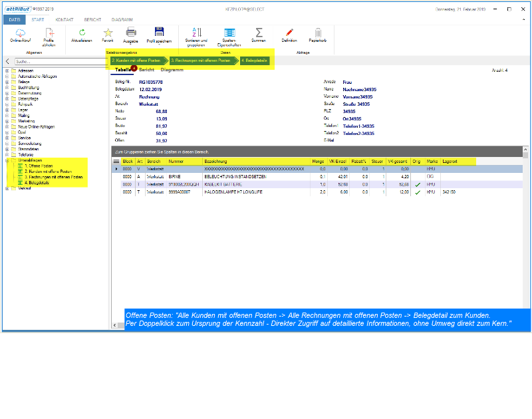
Task: Open the Papierkorb trash icon
Action: click(x=319, y=32)
